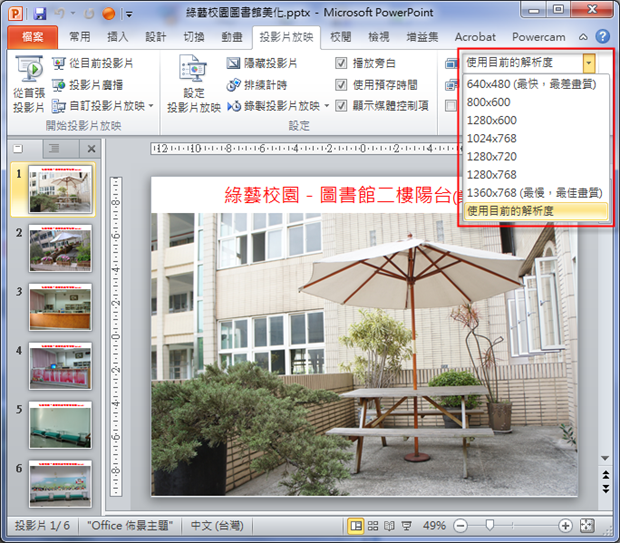This screenshot has height=543, width=620.
Task: Click the zoom slider handle
Action: click(490, 525)
